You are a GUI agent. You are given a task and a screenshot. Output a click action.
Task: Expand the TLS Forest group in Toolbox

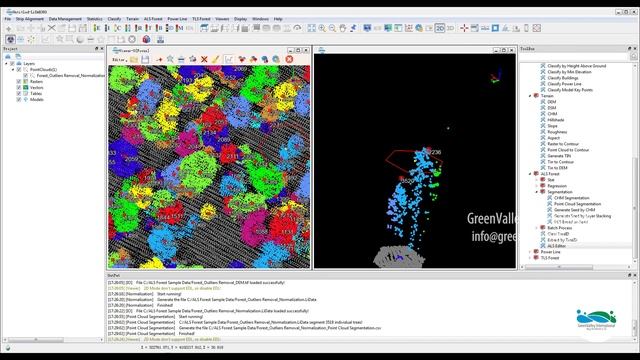530,258
